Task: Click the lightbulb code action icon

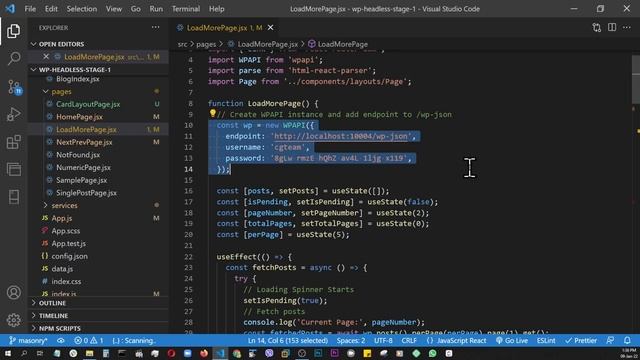Action: click(x=213, y=113)
